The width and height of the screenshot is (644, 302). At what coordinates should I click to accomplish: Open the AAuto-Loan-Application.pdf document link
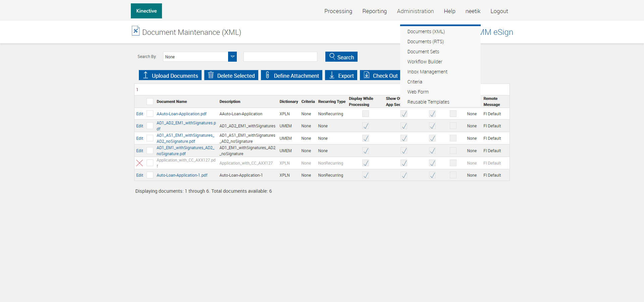point(181,114)
